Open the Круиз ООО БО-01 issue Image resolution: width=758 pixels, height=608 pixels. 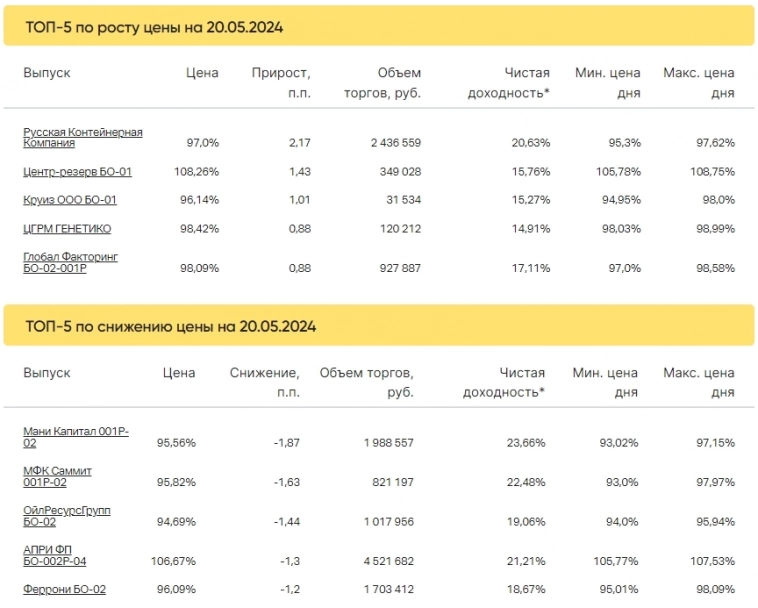pos(70,200)
